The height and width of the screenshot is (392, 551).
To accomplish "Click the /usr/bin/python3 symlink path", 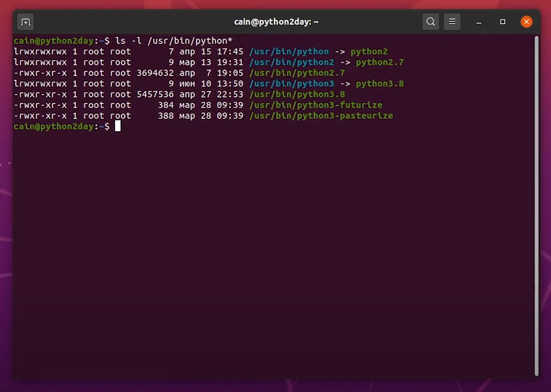I will [x=292, y=84].
